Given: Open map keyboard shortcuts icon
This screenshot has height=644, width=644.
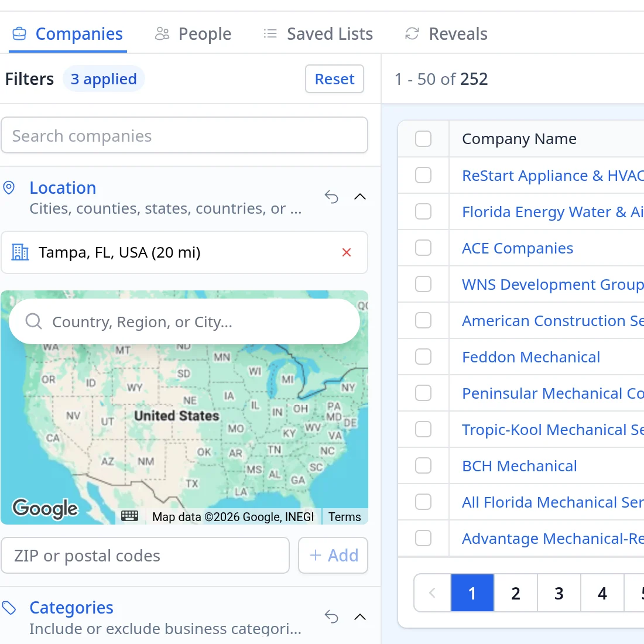Looking at the screenshot, I should [129, 516].
